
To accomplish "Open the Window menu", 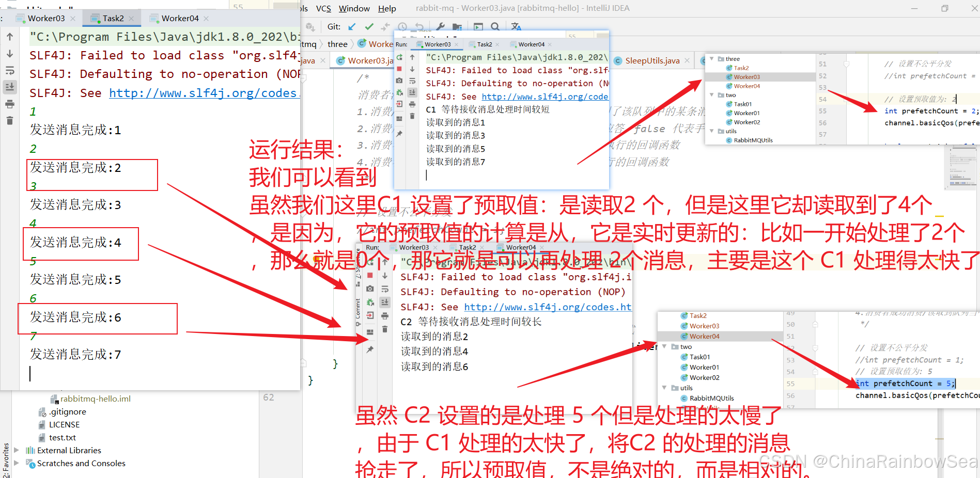I will click(354, 8).
